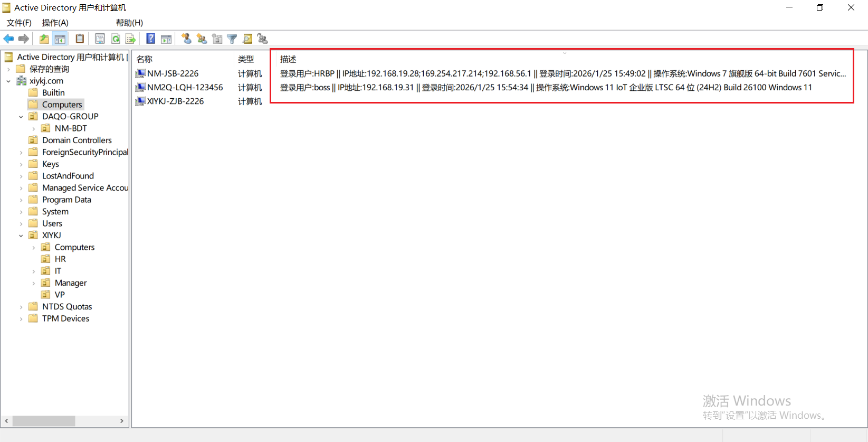Open Help with the blue question mark icon
The image size is (868, 442).
point(151,39)
